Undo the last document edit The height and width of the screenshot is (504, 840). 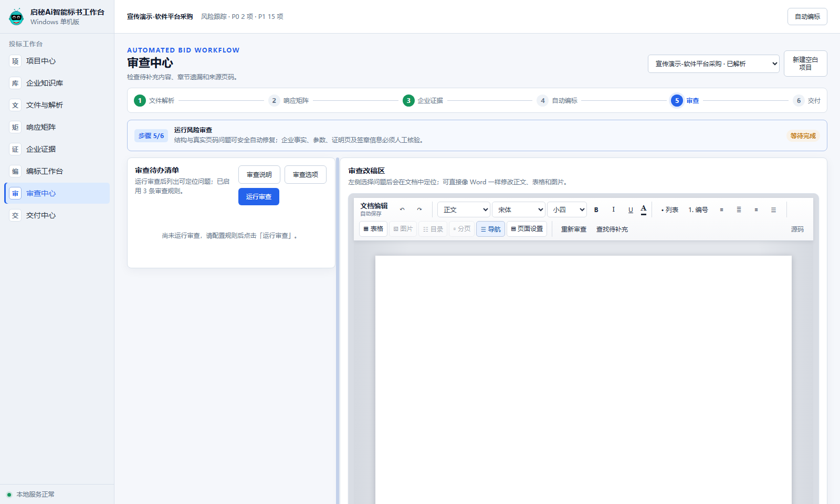click(x=402, y=209)
